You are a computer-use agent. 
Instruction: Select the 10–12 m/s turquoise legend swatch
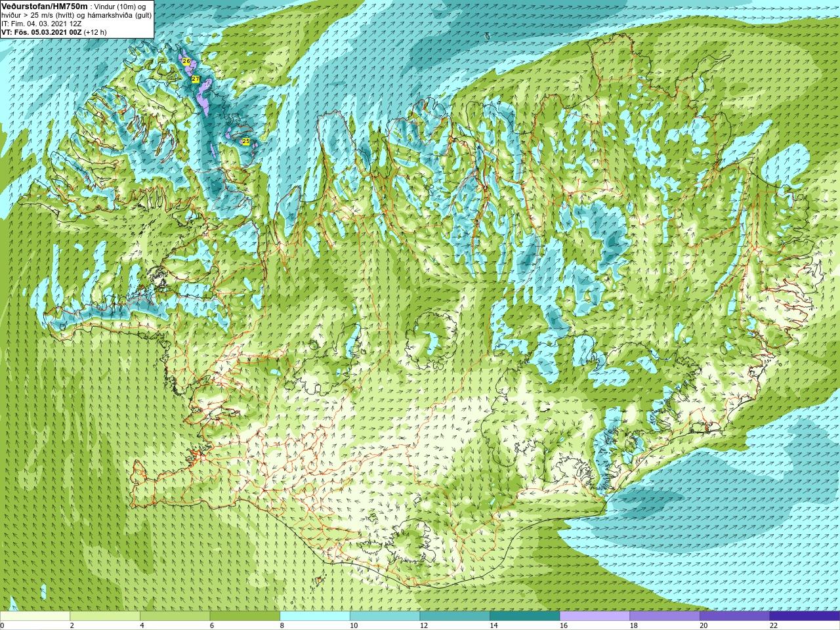(385, 616)
